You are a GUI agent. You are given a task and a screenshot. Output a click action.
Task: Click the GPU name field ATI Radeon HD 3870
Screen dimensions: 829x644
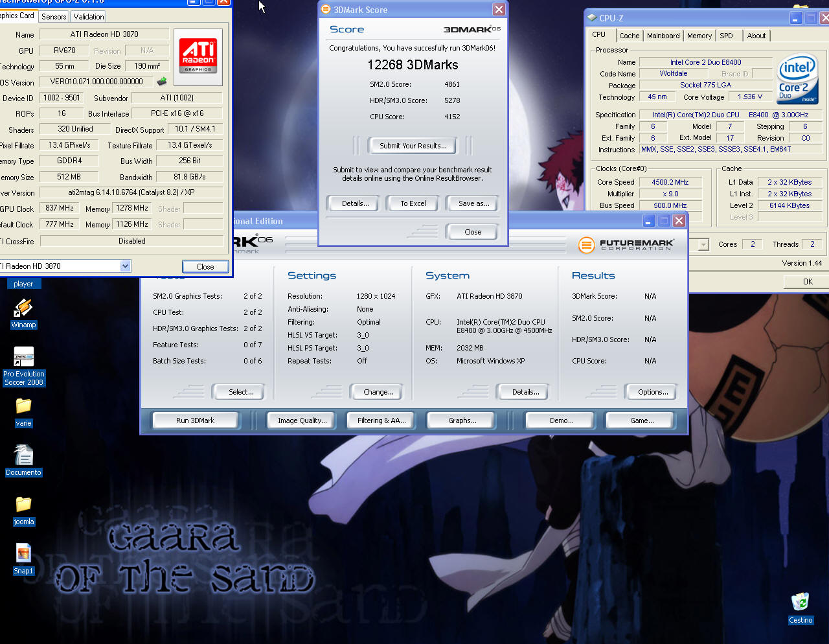click(x=104, y=34)
